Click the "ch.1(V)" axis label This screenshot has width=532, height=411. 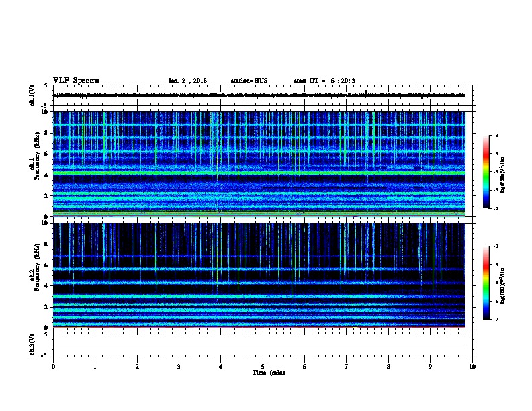point(32,95)
